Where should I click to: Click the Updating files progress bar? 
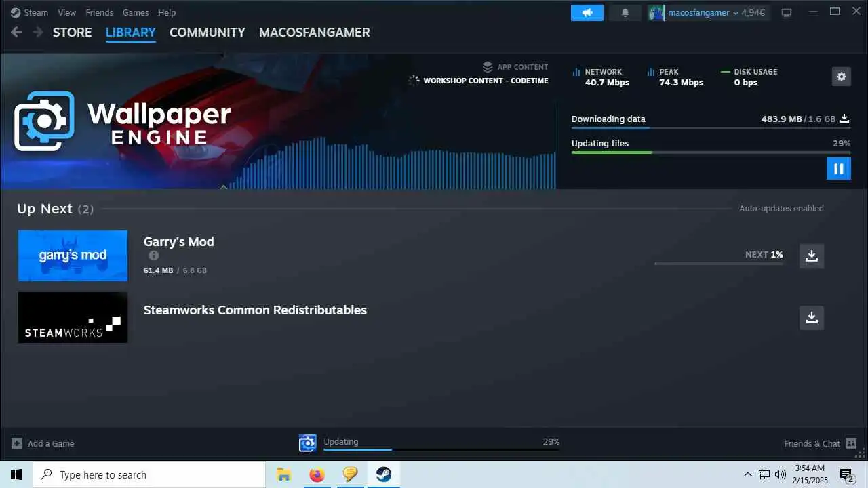[711, 152]
